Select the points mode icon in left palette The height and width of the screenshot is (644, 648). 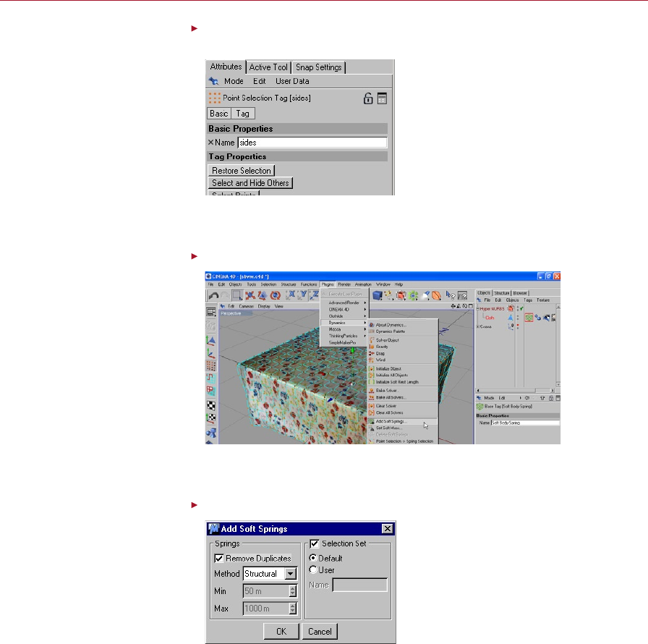click(x=211, y=366)
